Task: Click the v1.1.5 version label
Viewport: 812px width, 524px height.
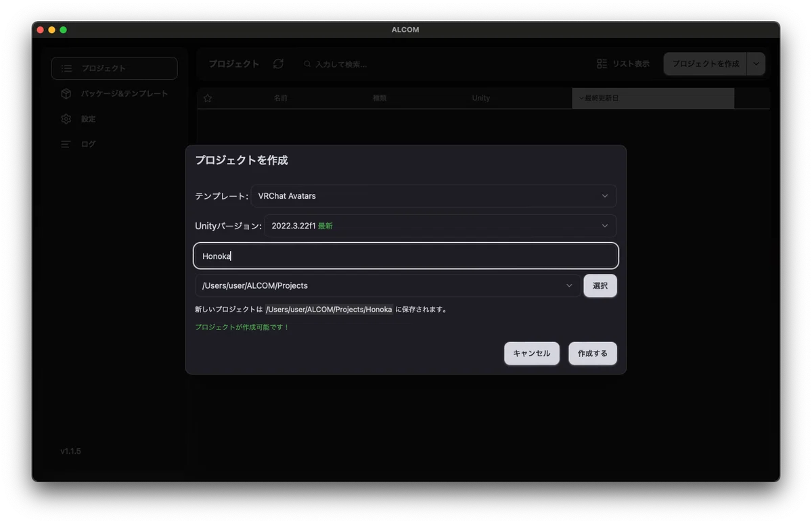Action: pos(70,451)
